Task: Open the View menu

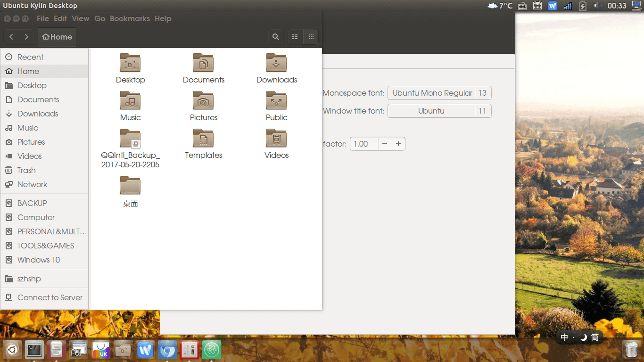Action: tap(81, 18)
